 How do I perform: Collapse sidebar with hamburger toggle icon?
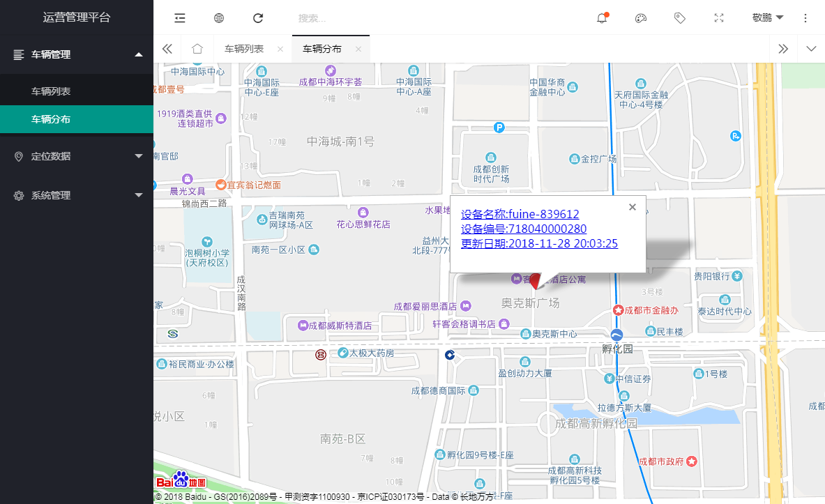(179, 17)
